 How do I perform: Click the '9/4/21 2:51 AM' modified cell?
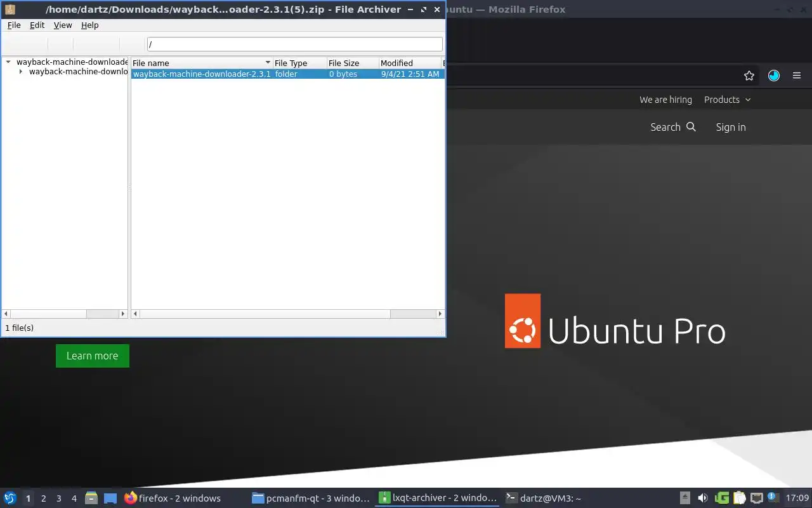pyautogui.click(x=410, y=74)
